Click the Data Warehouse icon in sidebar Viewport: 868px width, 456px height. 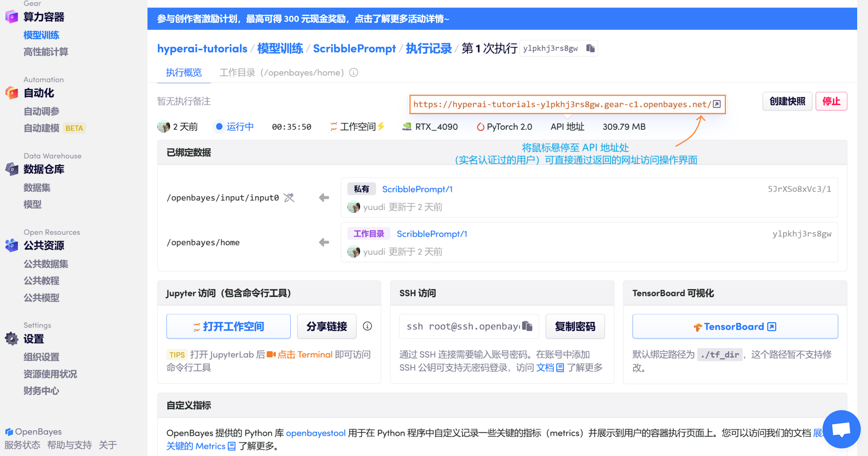(12, 169)
